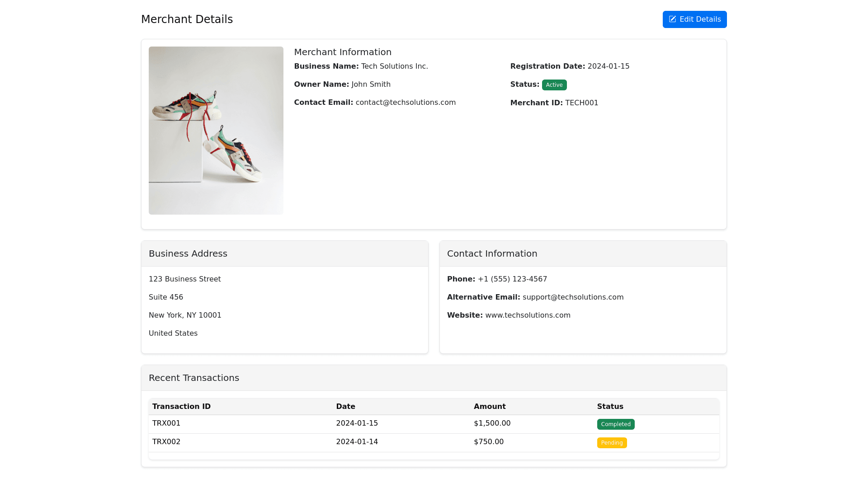The width and height of the screenshot is (868, 488).
Task: Select contact@techsolutions.com email address
Action: coord(406,103)
